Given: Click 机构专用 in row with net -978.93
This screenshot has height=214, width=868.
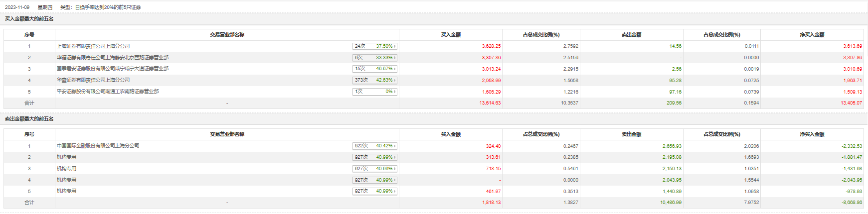Looking at the screenshot, I should coord(66,191).
